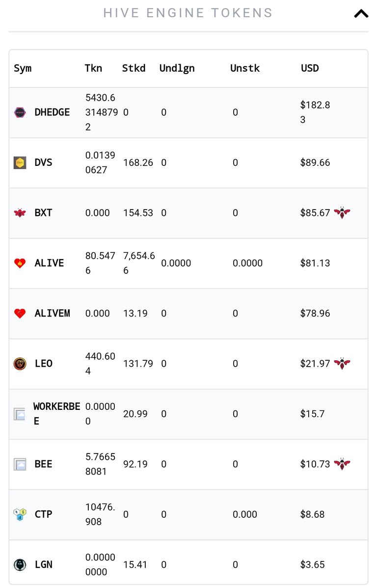Click the BXT bee icon beside symbol
This screenshot has height=588, width=377.
pos(20,213)
